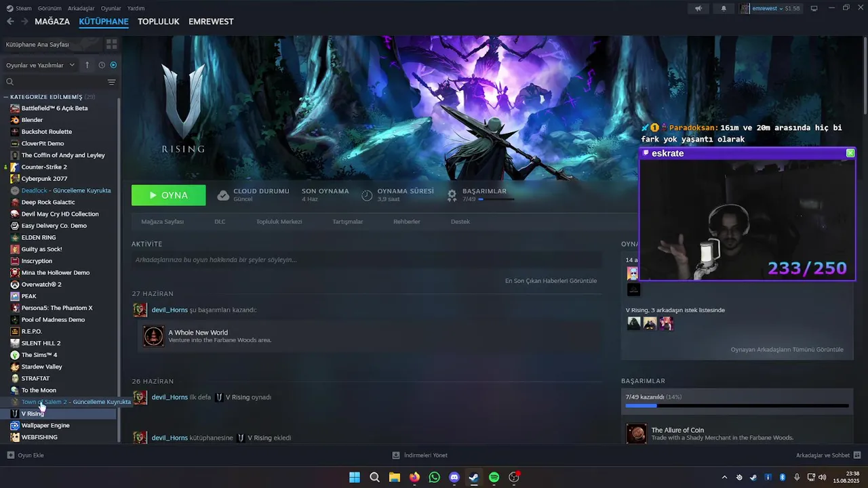Click the forward navigation arrow
This screenshot has height=488, width=868.
pyautogui.click(x=24, y=22)
